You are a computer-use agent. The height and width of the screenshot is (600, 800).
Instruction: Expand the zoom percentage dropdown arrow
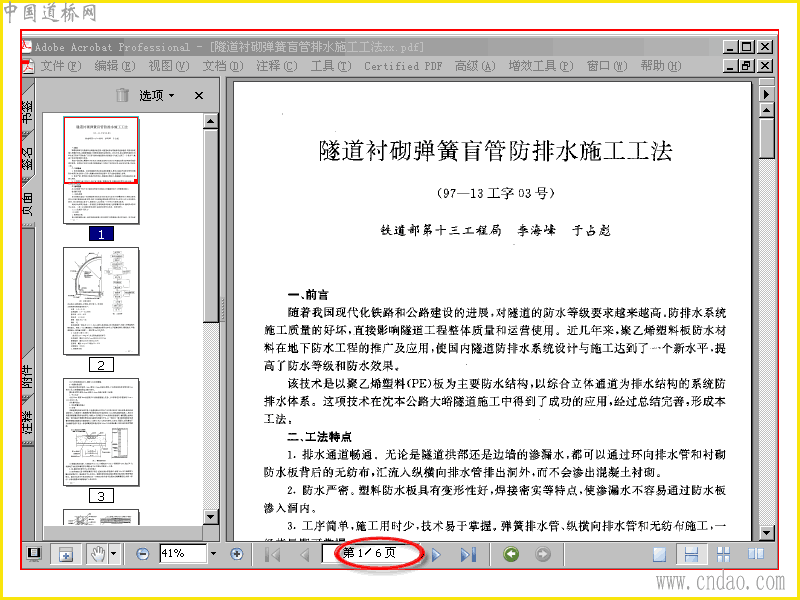pos(213,554)
